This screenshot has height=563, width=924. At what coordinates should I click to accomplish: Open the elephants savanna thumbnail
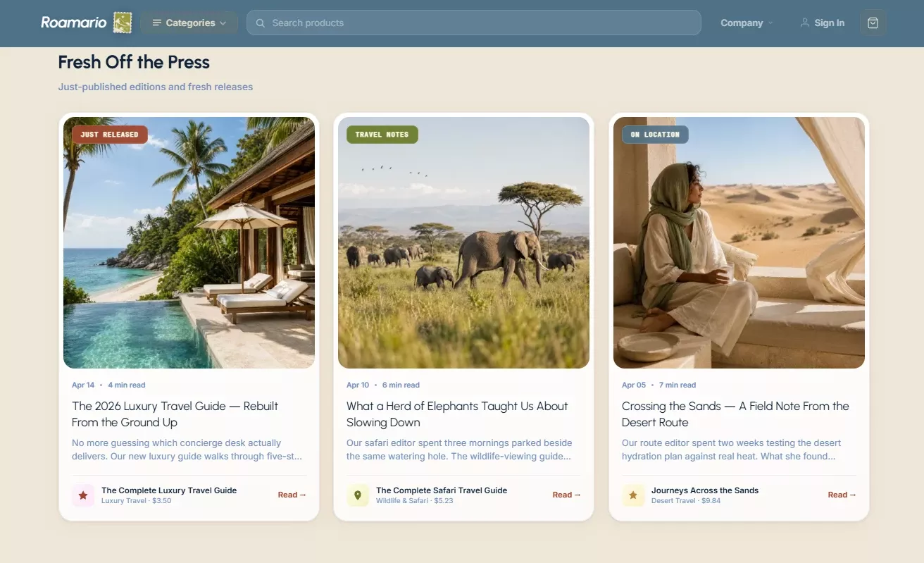(463, 242)
